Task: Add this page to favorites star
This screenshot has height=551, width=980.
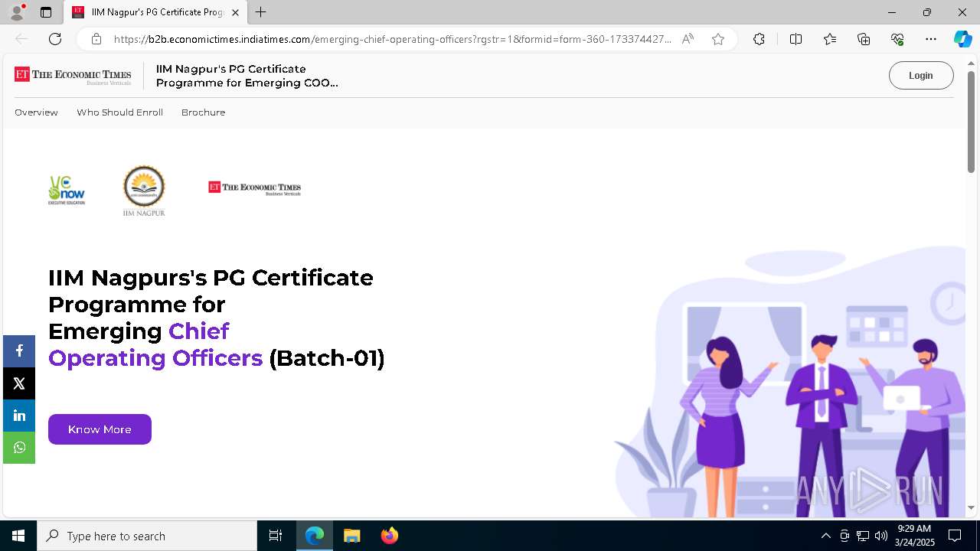Action: [x=717, y=39]
